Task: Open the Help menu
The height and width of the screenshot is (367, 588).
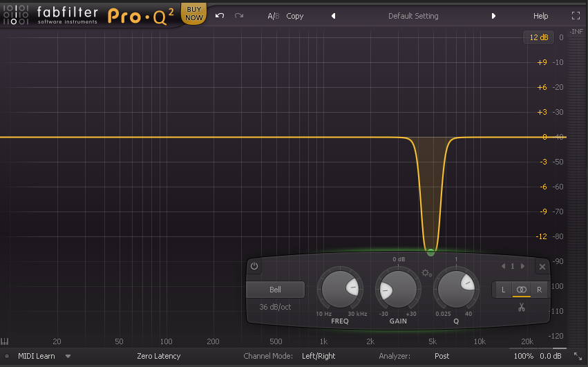Action: click(x=541, y=16)
